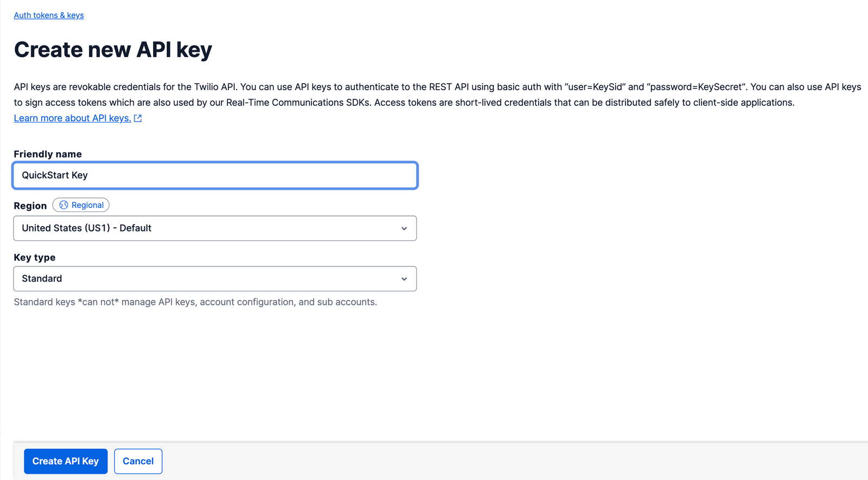
Task: Focus the Friendly name input field
Action: coord(215,175)
